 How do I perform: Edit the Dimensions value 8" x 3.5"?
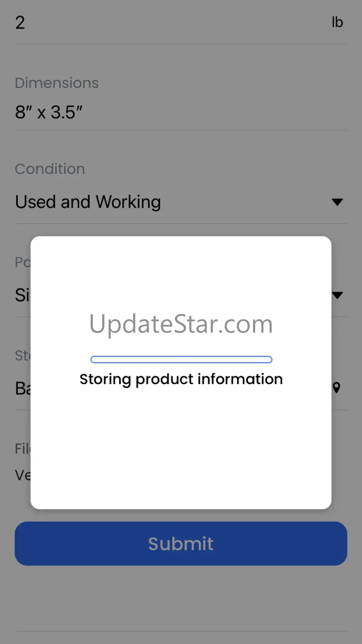pos(49,112)
